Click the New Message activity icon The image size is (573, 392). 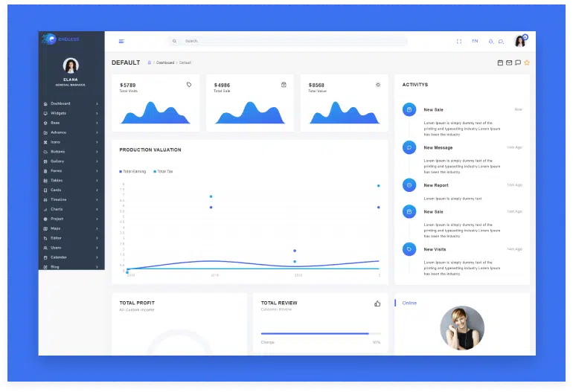tap(409, 147)
